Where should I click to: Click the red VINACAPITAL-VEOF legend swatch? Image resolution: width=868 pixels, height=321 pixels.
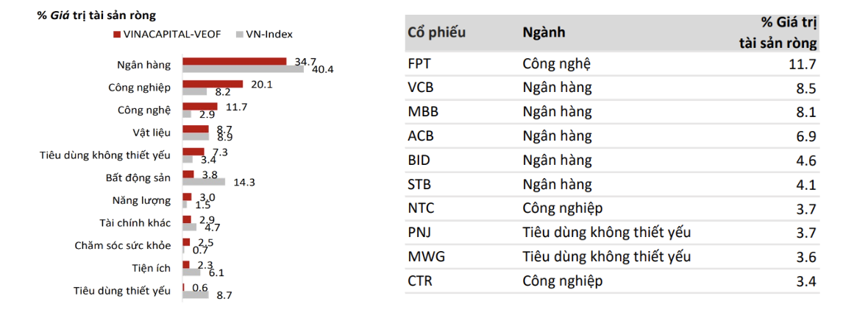pos(117,35)
